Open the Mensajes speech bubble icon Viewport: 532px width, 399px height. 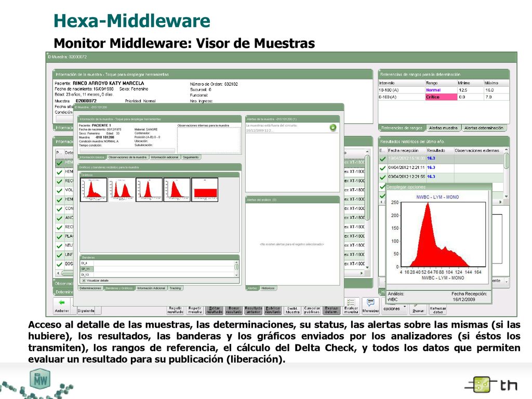[x=370, y=302]
